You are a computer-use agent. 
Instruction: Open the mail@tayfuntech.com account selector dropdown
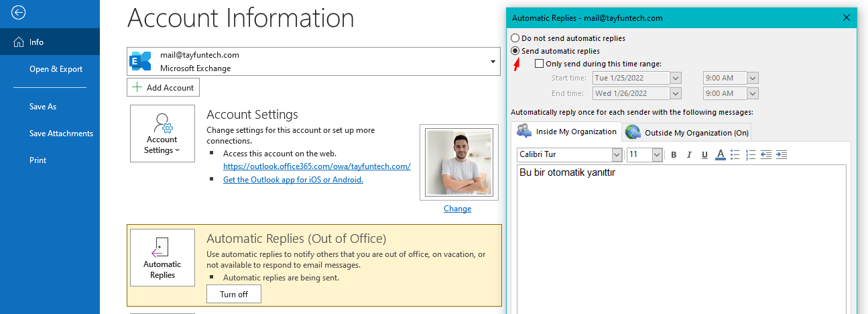[x=493, y=62]
